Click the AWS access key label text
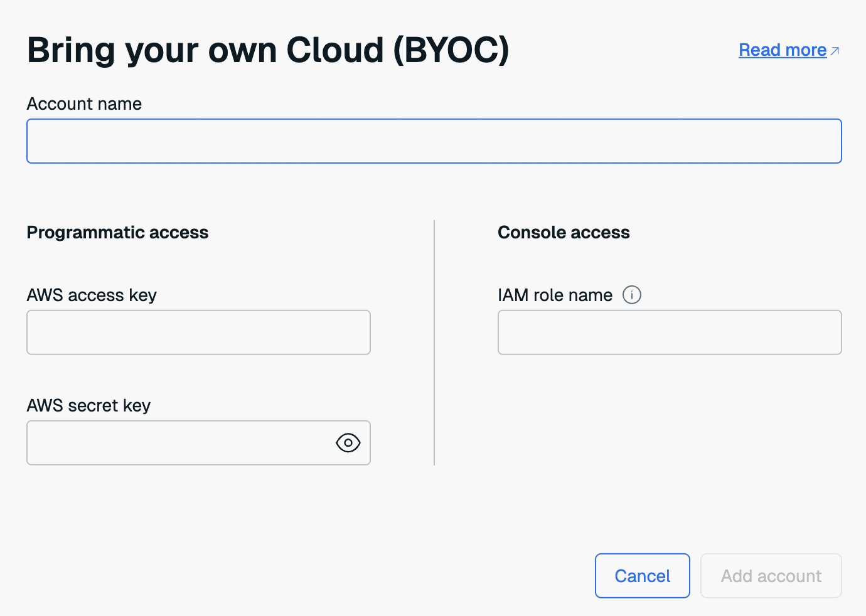866x616 pixels. coord(92,295)
